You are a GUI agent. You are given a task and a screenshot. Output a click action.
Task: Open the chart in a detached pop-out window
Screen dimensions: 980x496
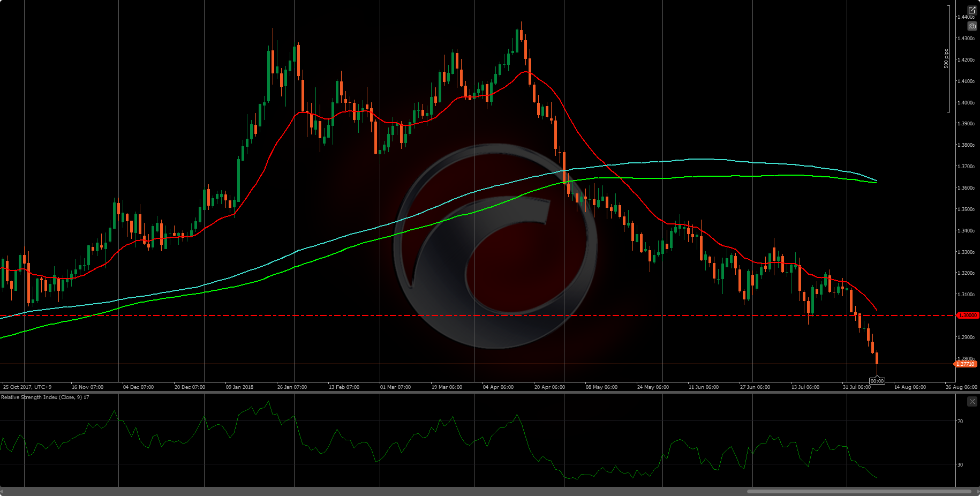(x=972, y=10)
